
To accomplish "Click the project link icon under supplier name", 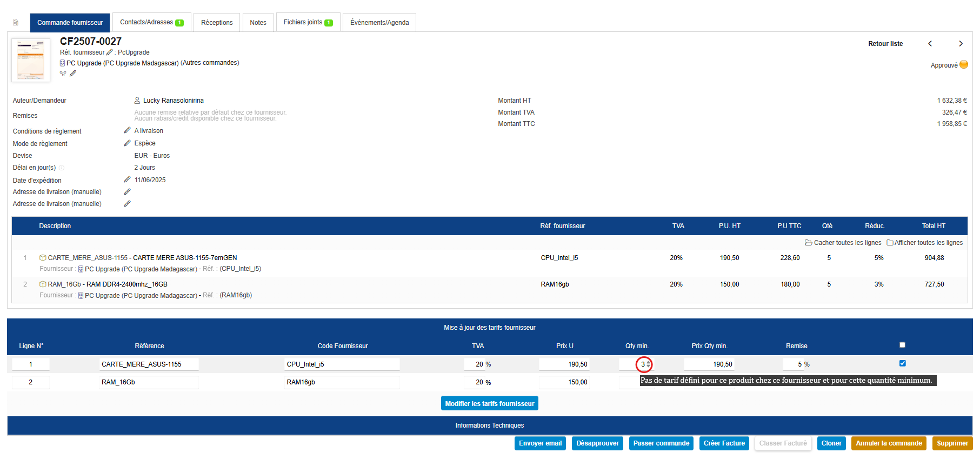I will (x=63, y=74).
